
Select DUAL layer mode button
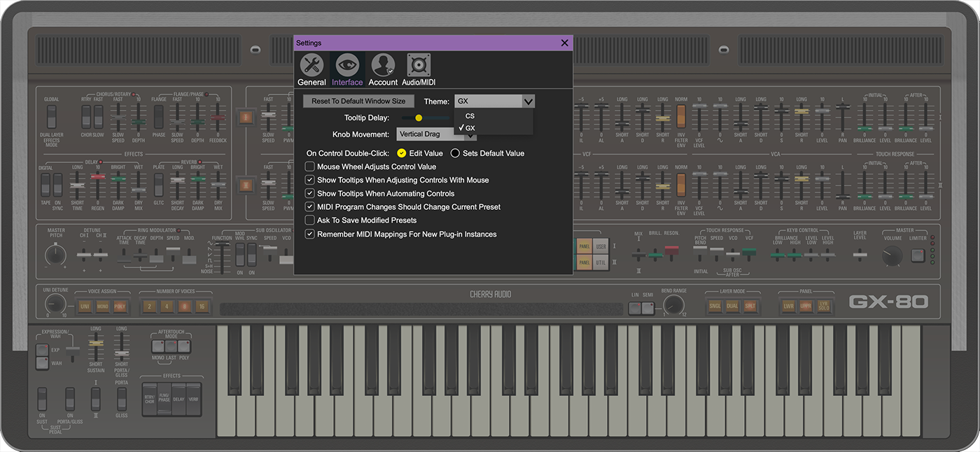(x=731, y=306)
